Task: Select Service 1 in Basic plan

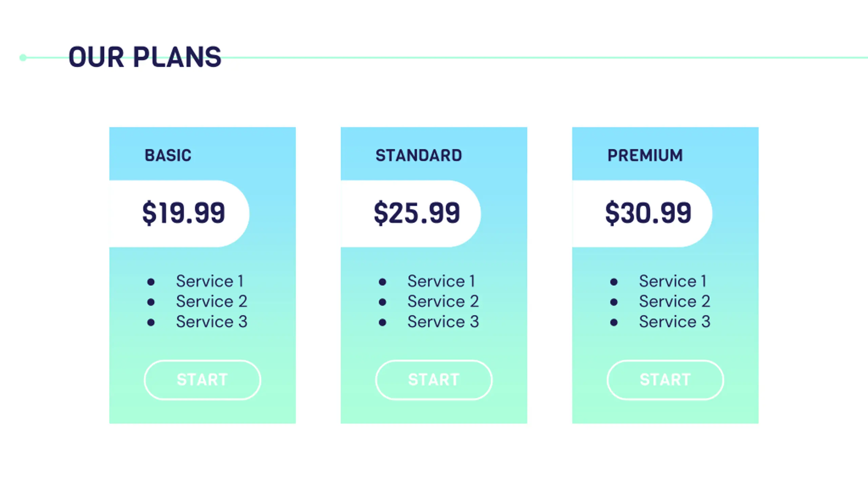Action: point(210,281)
